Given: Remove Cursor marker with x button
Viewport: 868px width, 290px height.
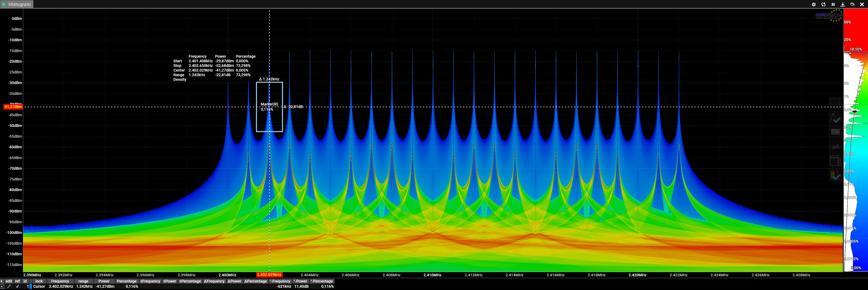Looking at the screenshot, I should click(2, 287).
